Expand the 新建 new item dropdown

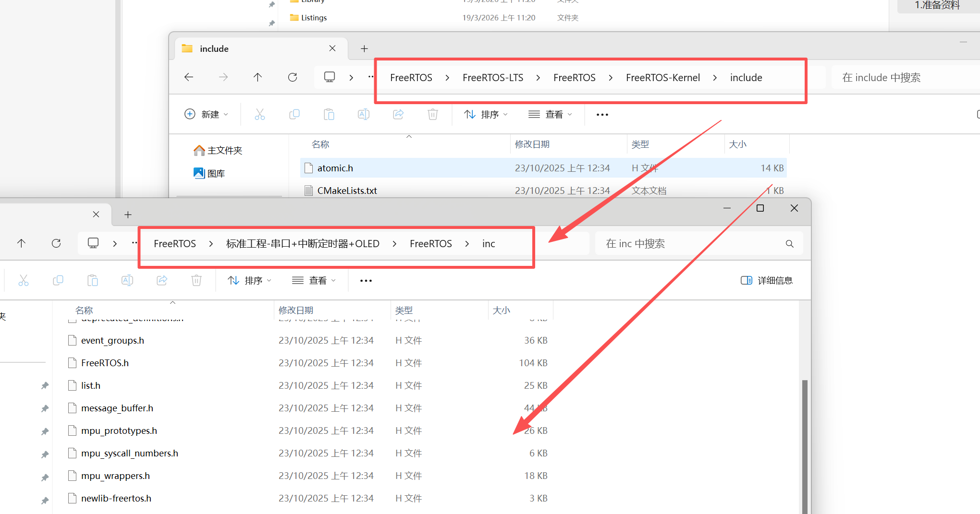coord(207,115)
